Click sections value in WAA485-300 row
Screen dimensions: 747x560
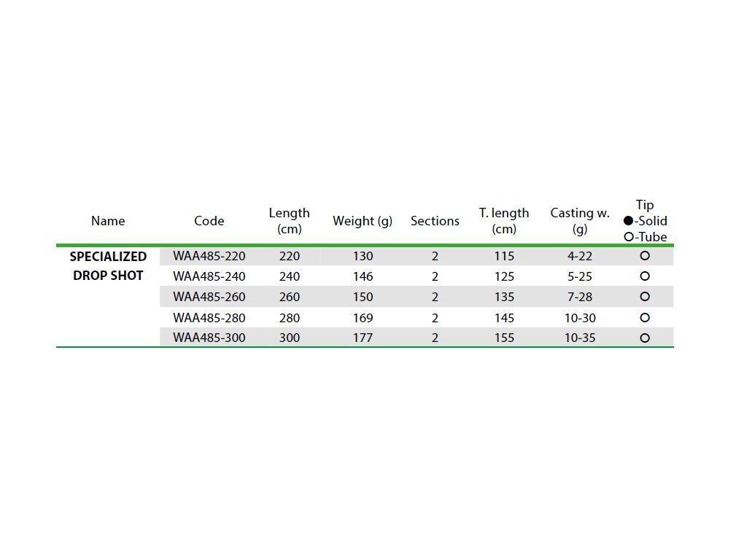pos(435,338)
